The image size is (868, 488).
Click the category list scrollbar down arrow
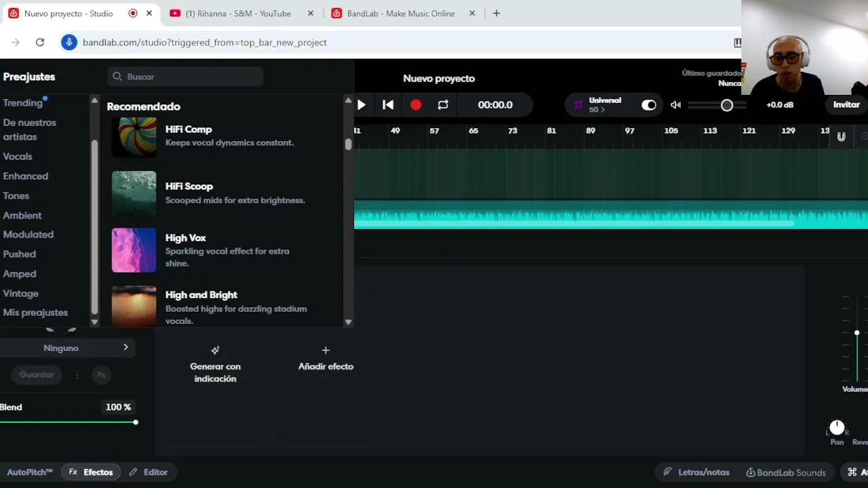(x=94, y=322)
